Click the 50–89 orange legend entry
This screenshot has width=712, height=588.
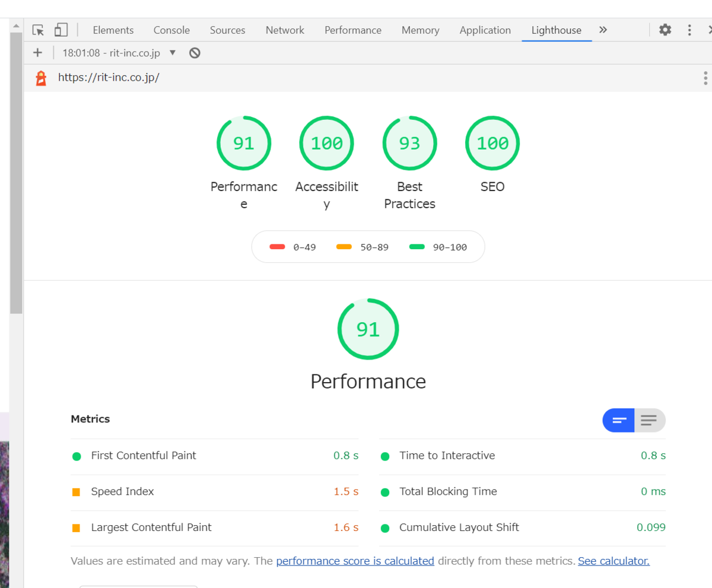coord(362,247)
